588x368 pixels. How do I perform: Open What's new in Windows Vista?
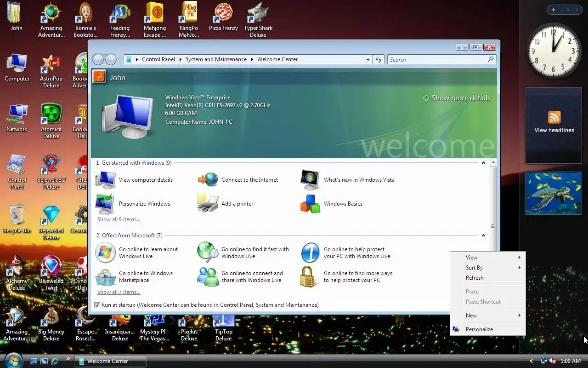tap(347, 180)
